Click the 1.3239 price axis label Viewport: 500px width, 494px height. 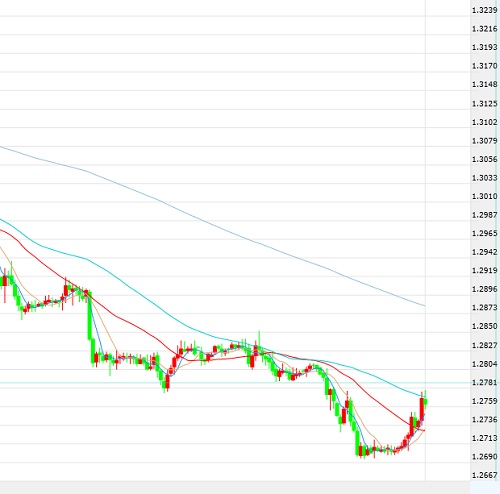point(484,10)
